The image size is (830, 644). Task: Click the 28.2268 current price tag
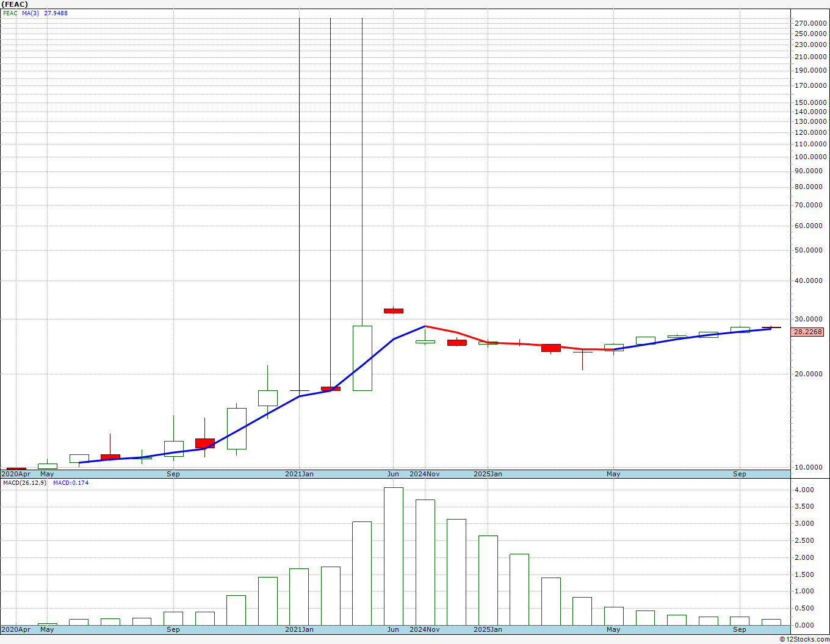tap(808, 332)
